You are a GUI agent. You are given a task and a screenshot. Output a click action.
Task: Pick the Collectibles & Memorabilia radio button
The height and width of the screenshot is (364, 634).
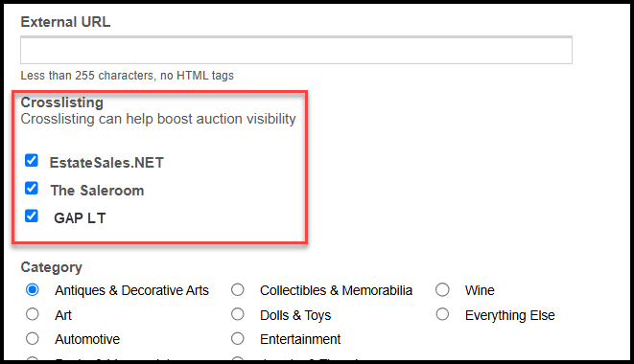[x=237, y=289]
